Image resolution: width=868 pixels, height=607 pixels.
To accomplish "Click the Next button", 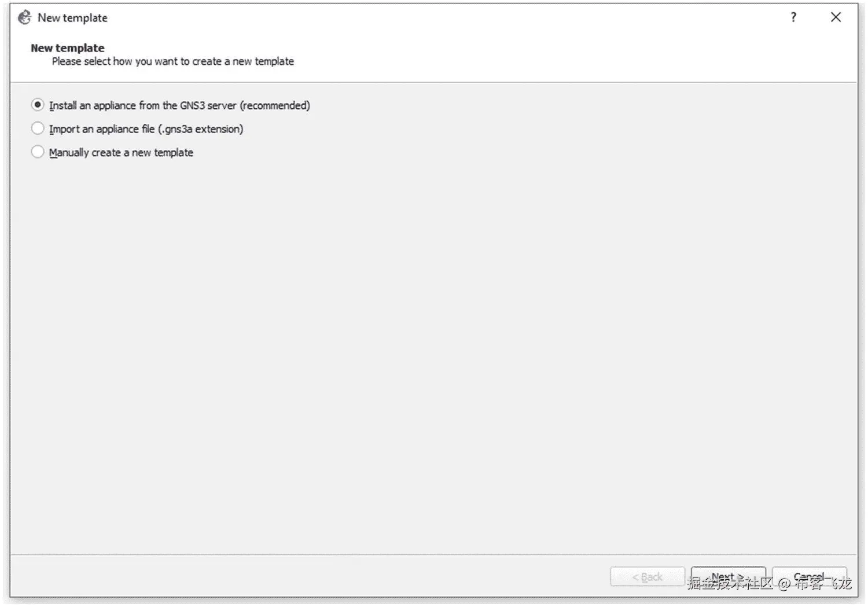I will click(728, 576).
